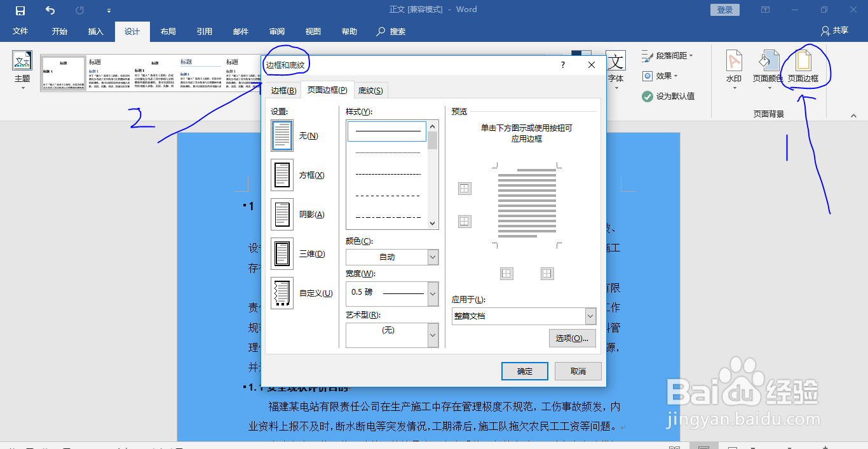
Task: Select the 阴影 border setting
Action: coord(281,214)
